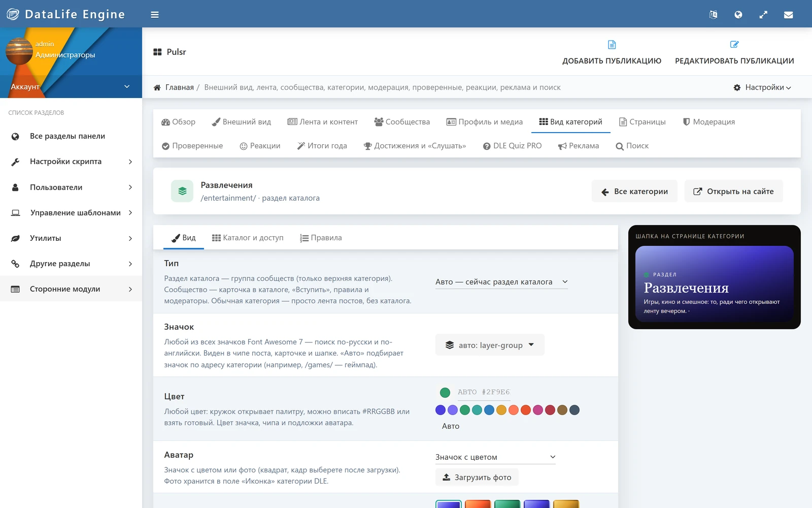812x508 pixels.
Task: Toggle the sidebar with the hamburger menu icon
Action: 155,15
